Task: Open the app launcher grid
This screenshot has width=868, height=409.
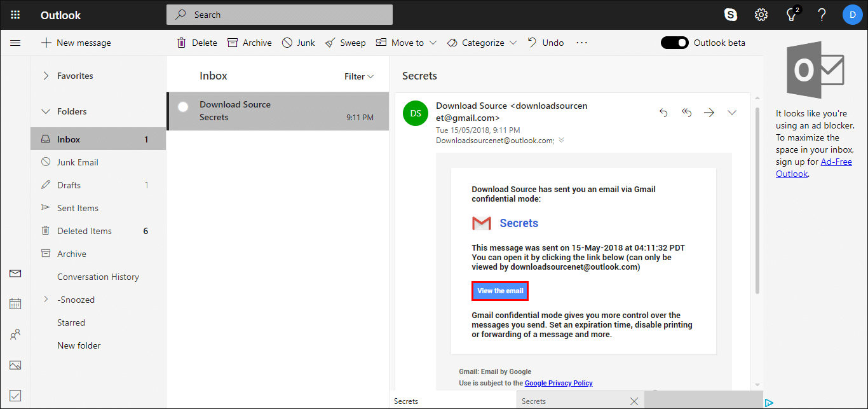Action: pos(15,15)
